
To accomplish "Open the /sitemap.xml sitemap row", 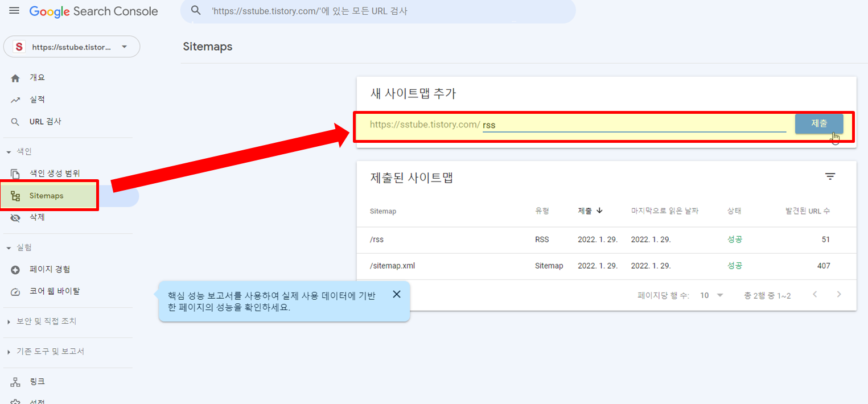I will pos(606,266).
